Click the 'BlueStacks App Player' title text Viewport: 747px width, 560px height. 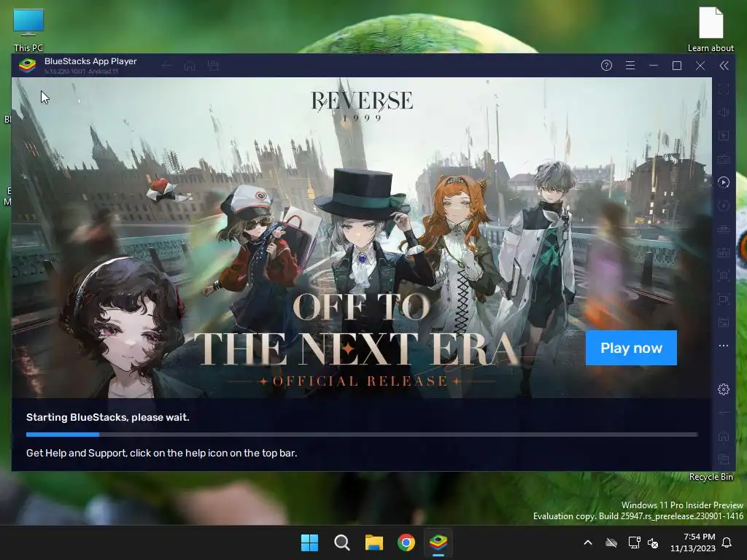click(90, 61)
